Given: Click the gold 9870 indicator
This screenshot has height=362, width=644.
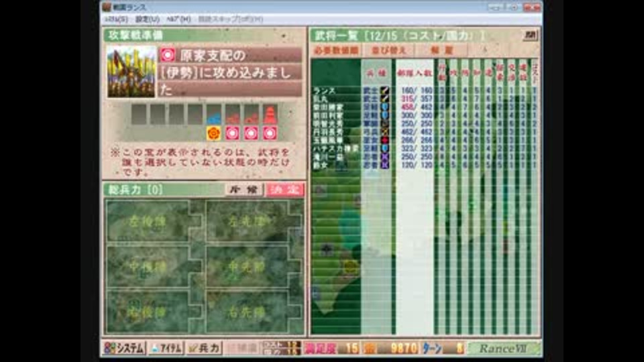Looking at the screenshot, I should click(390, 348).
